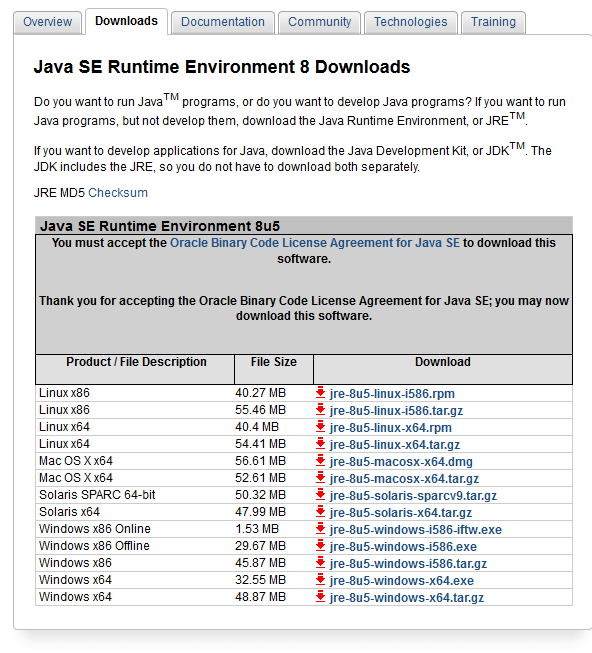Download jre-8u5-solaris-sparcv9.tar.gz file link

pos(413,496)
